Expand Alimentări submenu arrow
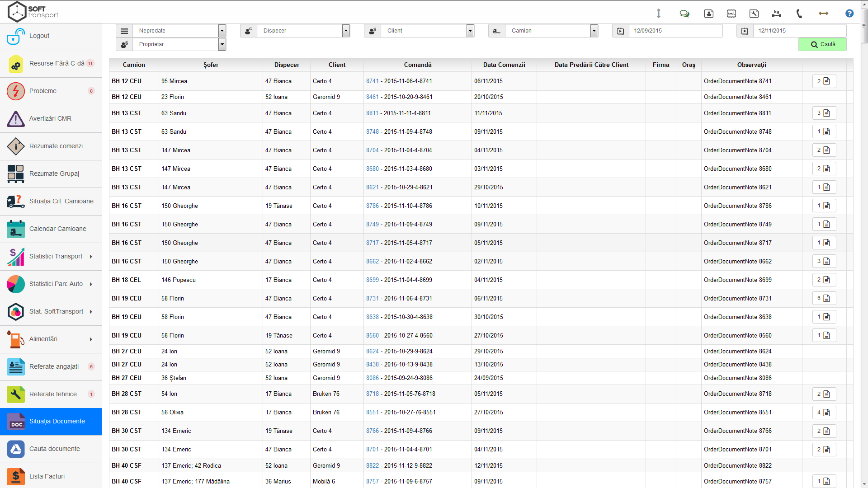The height and width of the screenshot is (488, 868). coord(91,339)
